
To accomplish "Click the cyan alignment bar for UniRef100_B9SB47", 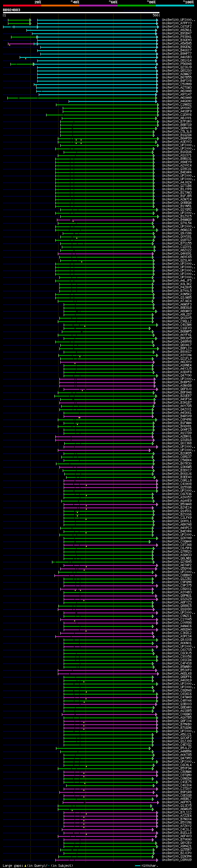I will tap(94, 33).
